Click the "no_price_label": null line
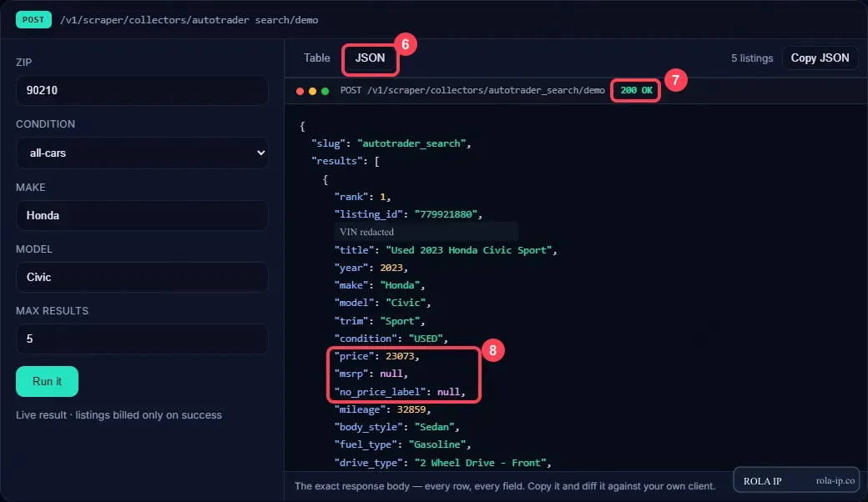 [400, 392]
